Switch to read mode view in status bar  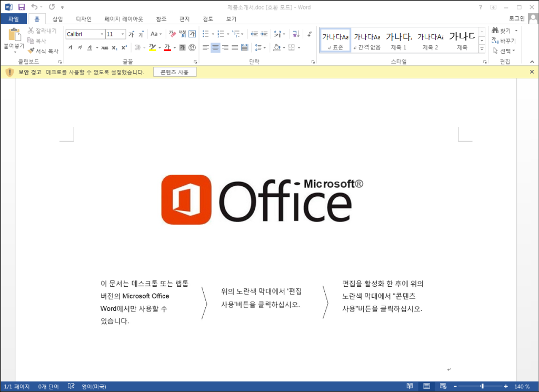[410, 386]
